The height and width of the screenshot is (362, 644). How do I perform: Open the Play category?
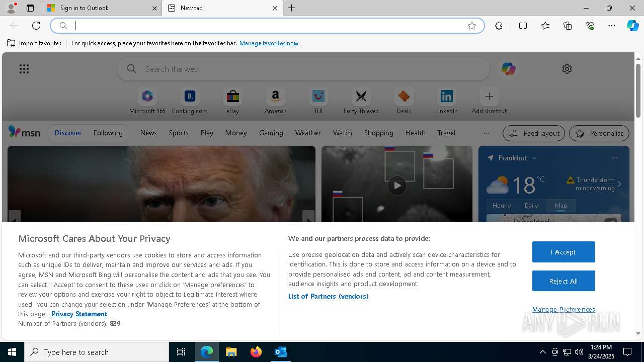207,133
